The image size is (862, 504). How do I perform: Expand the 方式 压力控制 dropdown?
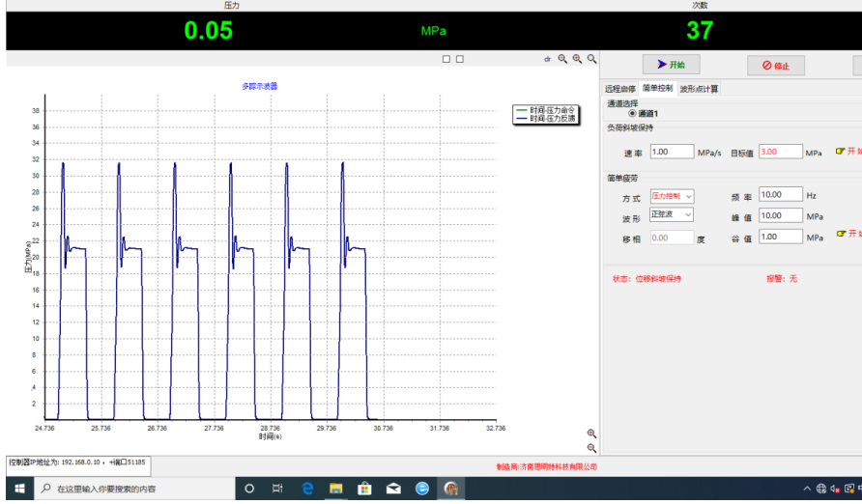coord(672,197)
